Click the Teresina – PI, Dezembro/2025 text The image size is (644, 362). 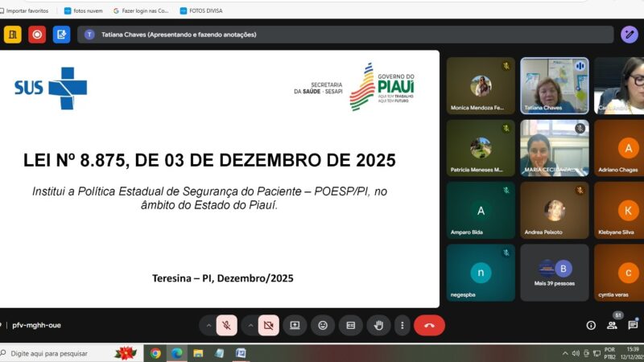[223, 278]
